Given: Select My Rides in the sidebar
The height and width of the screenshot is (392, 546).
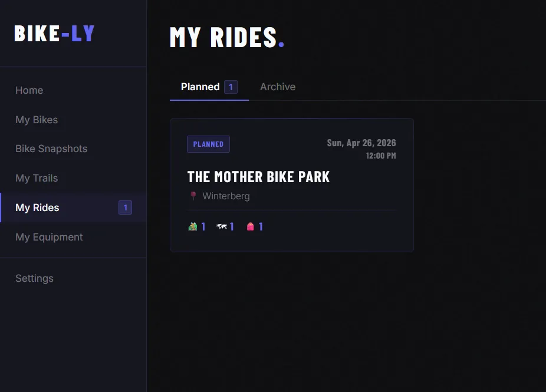Looking at the screenshot, I should tap(37, 207).
